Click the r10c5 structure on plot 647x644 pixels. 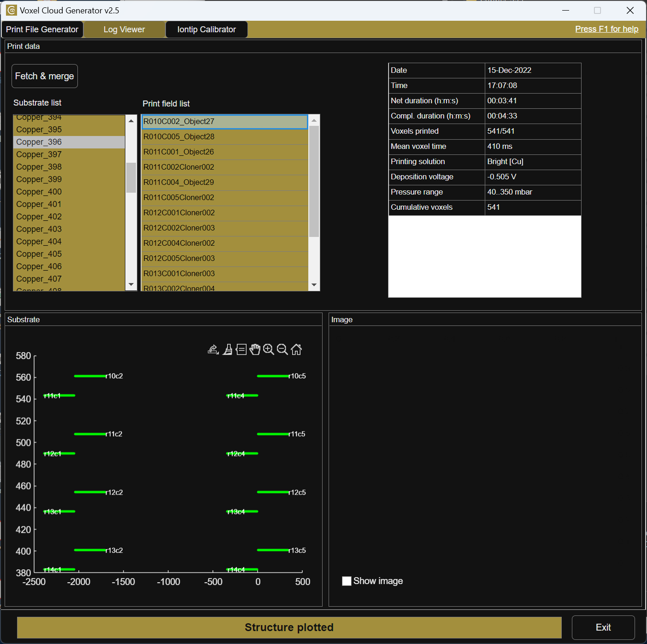click(x=273, y=376)
